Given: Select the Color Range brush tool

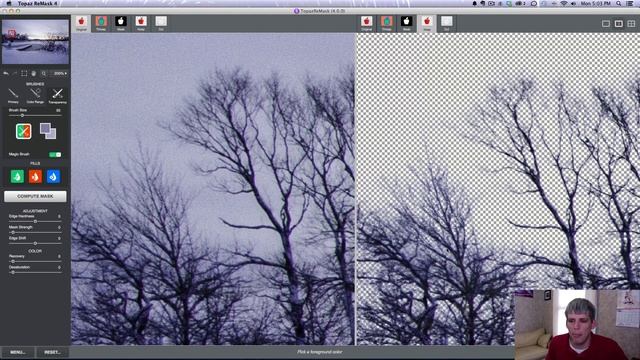Looking at the screenshot, I should [x=35, y=96].
